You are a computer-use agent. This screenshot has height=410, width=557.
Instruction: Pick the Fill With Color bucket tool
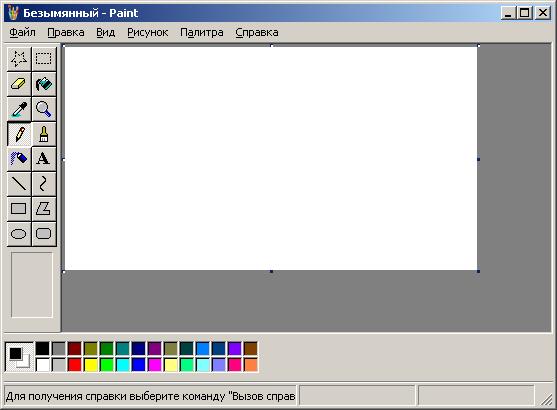[44, 84]
